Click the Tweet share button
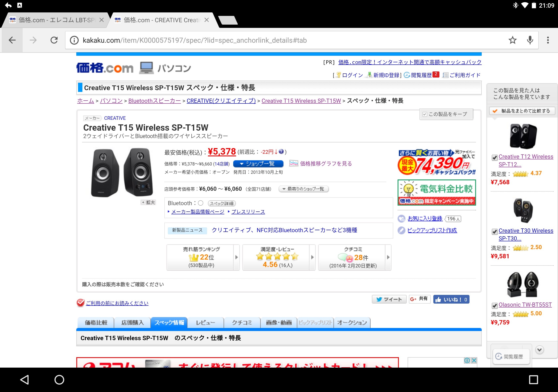The height and width of the screenshot is (392, 558). point(389,299)
